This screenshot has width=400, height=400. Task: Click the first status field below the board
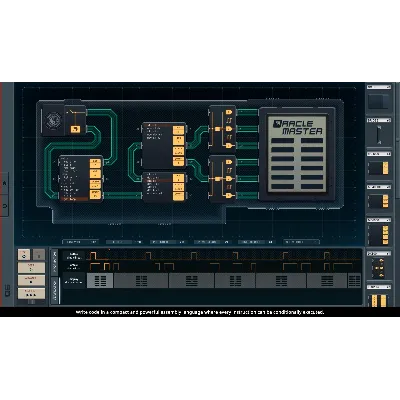80,242
